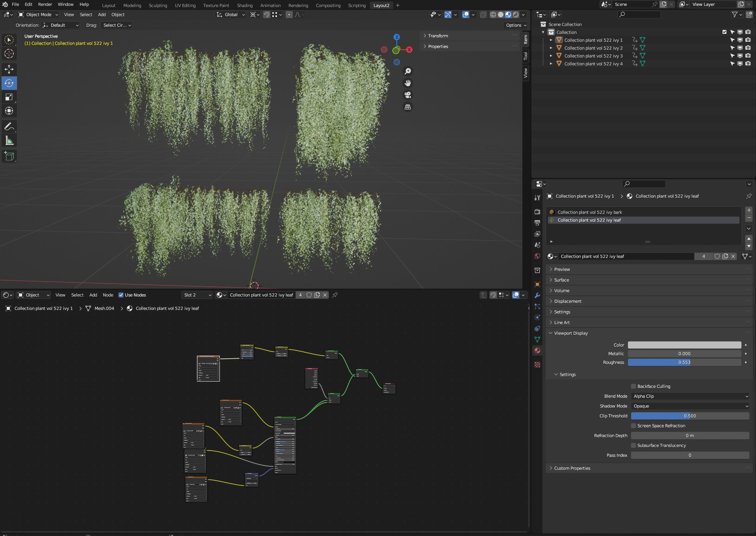Select the Cursor tool in the viewport toolbar
This screenshot has width=756, height=536.
point(9,54)
